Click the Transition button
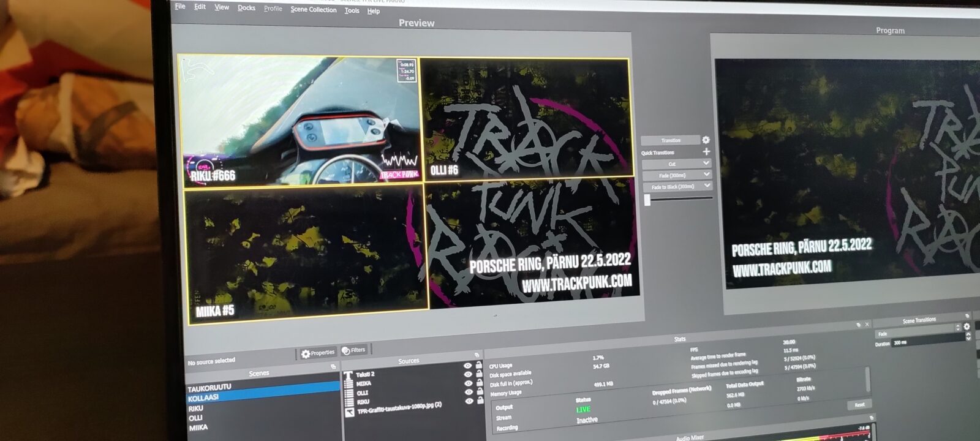This screenshot has height=441, width=980. 671,140
